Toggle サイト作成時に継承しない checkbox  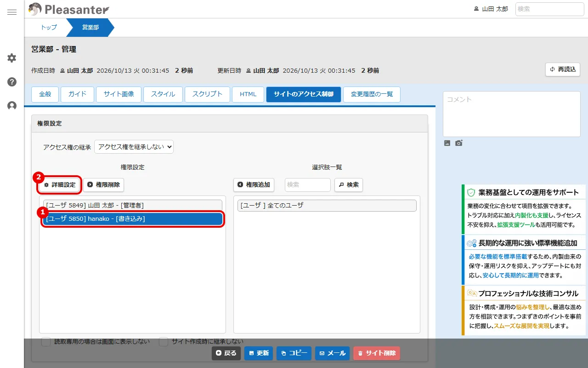click(164, 342)
